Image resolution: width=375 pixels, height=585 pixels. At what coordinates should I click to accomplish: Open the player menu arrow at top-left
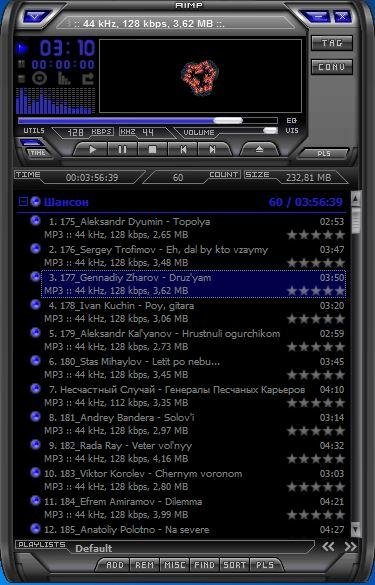[x=35, y=16]
